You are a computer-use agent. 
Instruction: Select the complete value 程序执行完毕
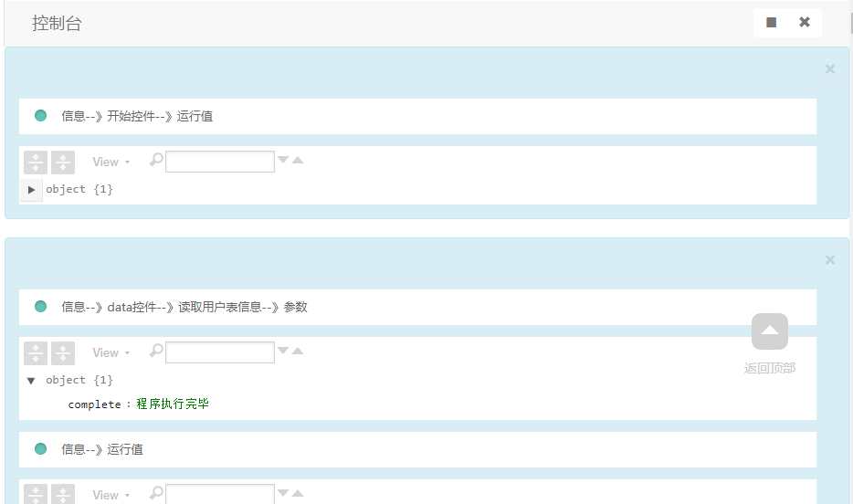click(173, 404)
